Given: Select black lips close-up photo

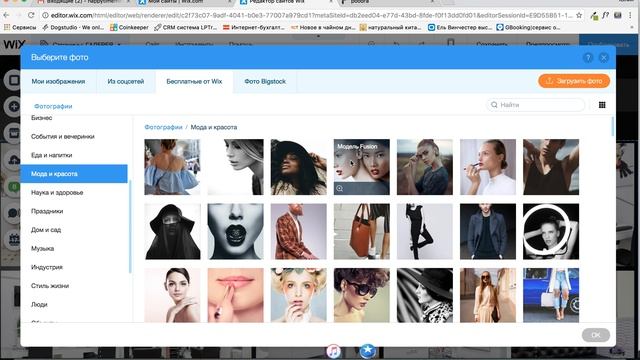Looking at the screenshot, I should tap(236, 231).
